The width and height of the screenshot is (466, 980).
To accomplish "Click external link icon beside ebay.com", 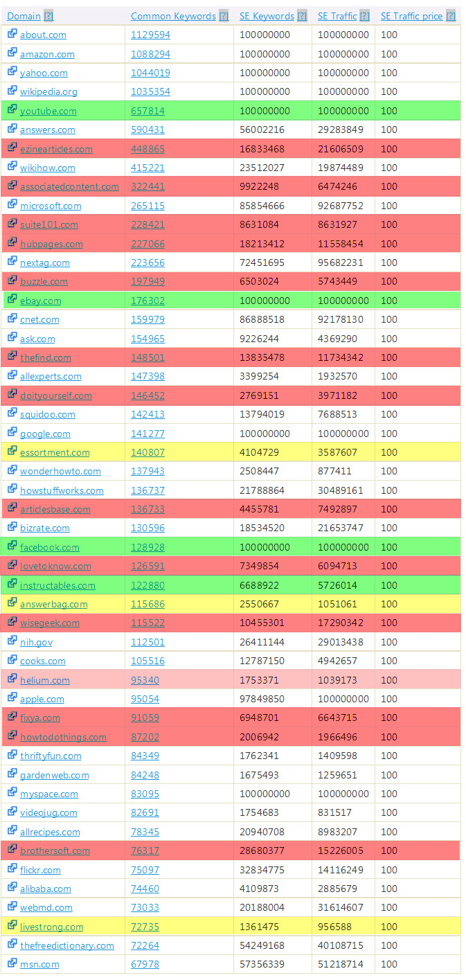I will (x=12, y=300).
